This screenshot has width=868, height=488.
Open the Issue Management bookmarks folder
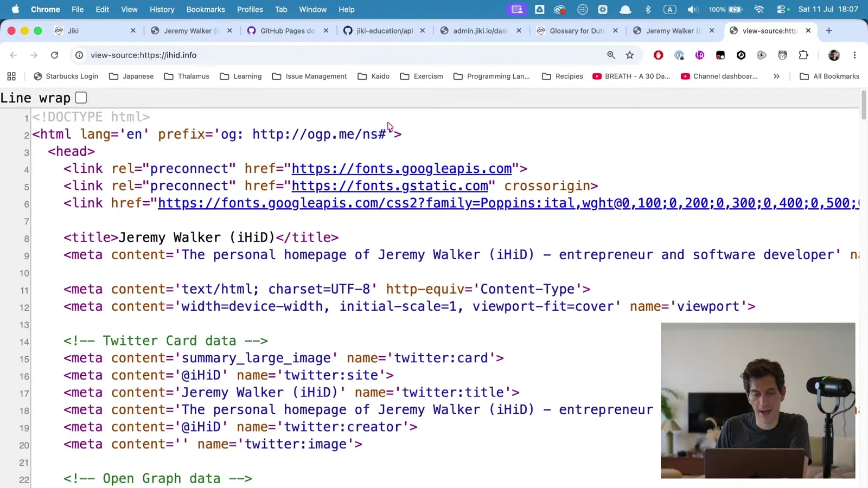(310, 76)
